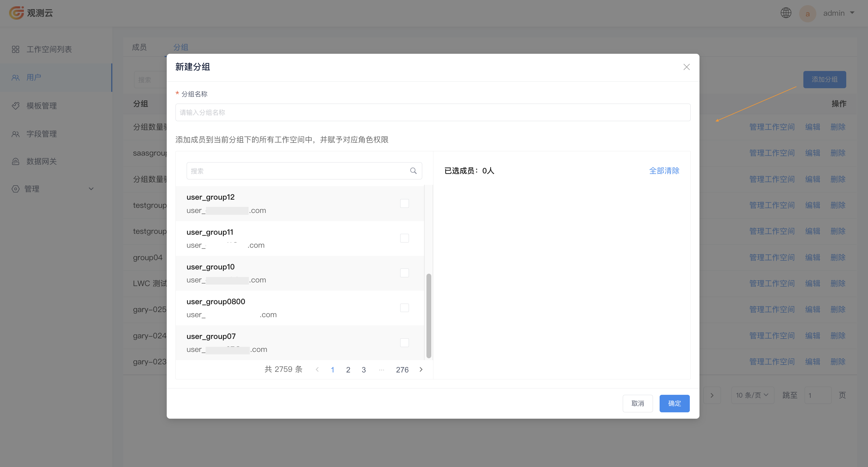The height and width of the screenshot is (467, 868).
Task: Check the user_group0800 checkbox
Action: pyautogui.click(x=404, y=308)
